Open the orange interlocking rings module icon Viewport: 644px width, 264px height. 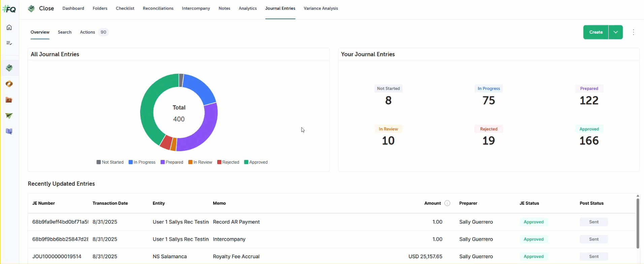[x=9, y=84]
